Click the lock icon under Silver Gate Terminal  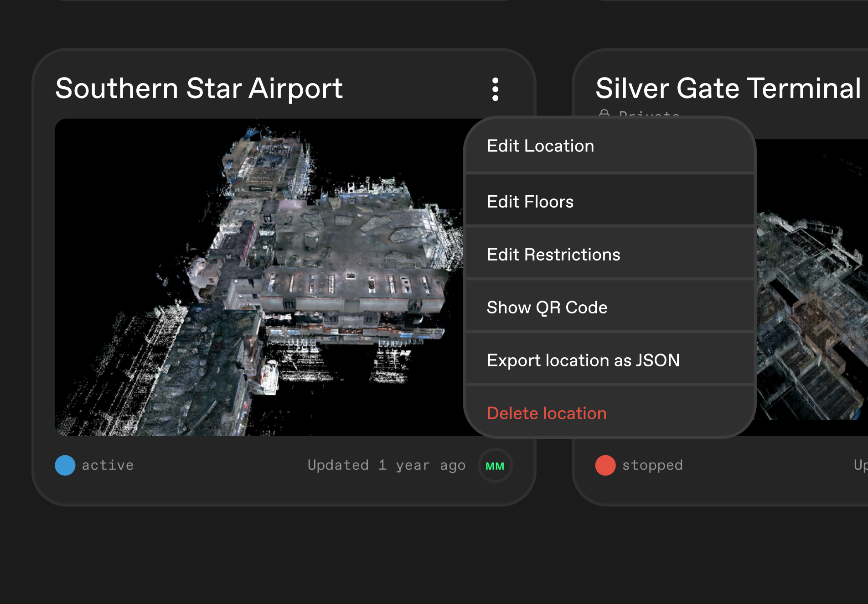point(604,113)
